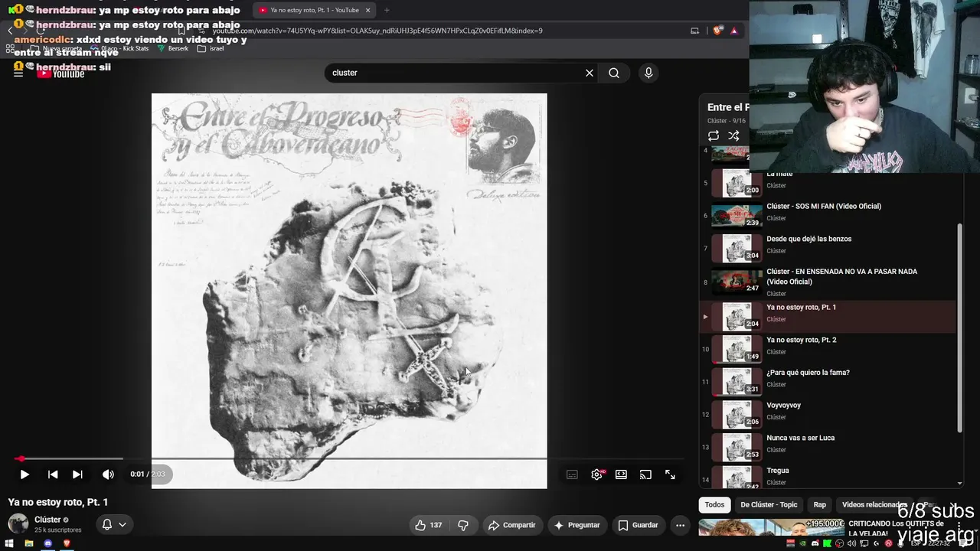Image resolution: width=980 pixels, height=551 pixels.
Task: Open the Windows Start menu
Action: point(9,543)
